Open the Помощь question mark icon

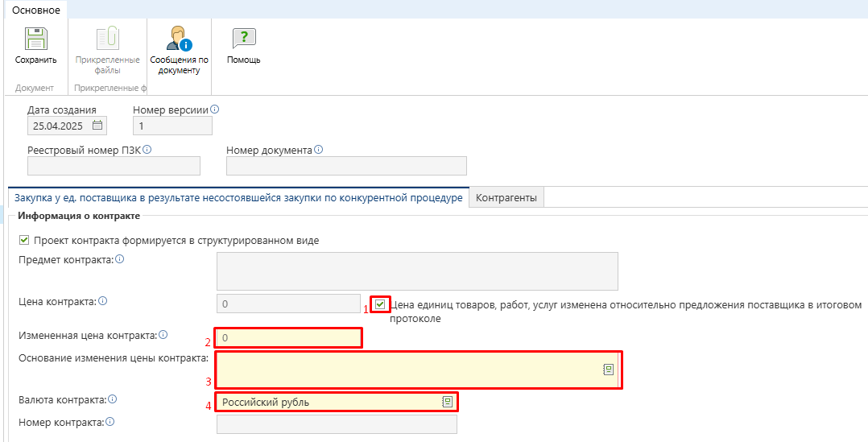point(243,39)
